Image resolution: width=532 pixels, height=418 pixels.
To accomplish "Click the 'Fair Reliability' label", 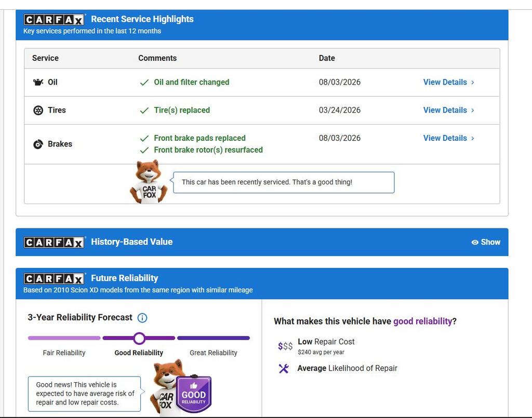I will tap(64, 353).
